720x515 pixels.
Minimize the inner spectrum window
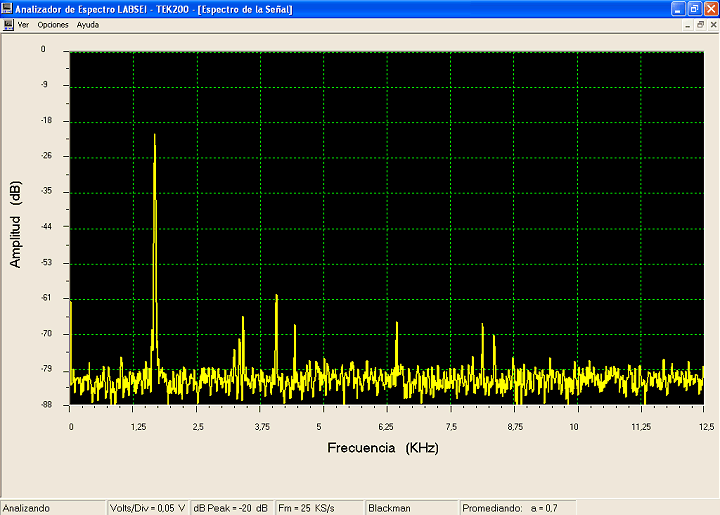[x=688, y=24]
